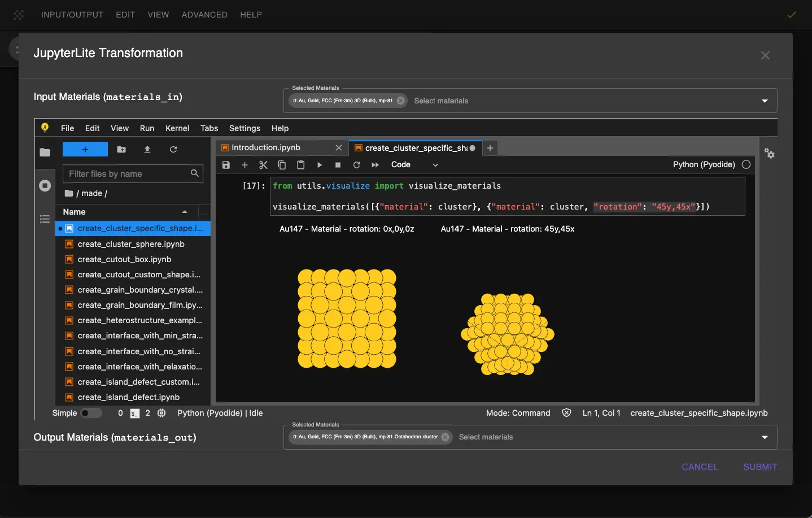Create a new folder in file browser

(121, 150)
